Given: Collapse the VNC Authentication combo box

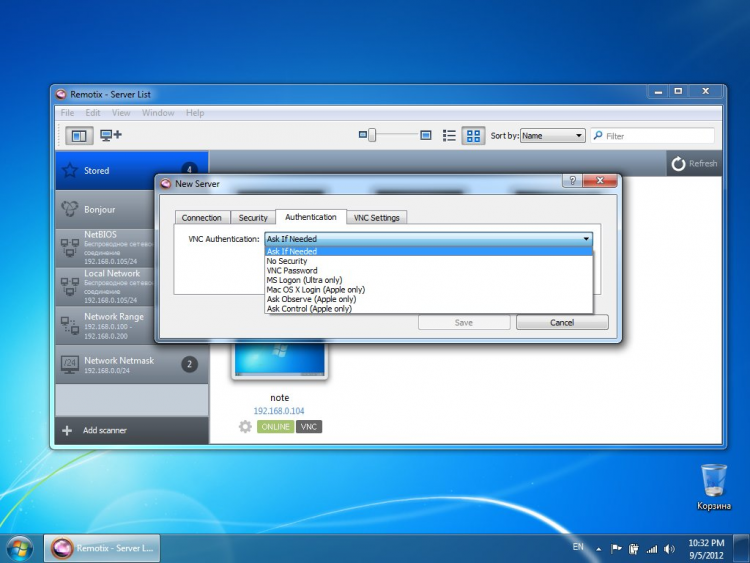Looking at the screenshot, I should pyautogui.click(x=429, y=239).
